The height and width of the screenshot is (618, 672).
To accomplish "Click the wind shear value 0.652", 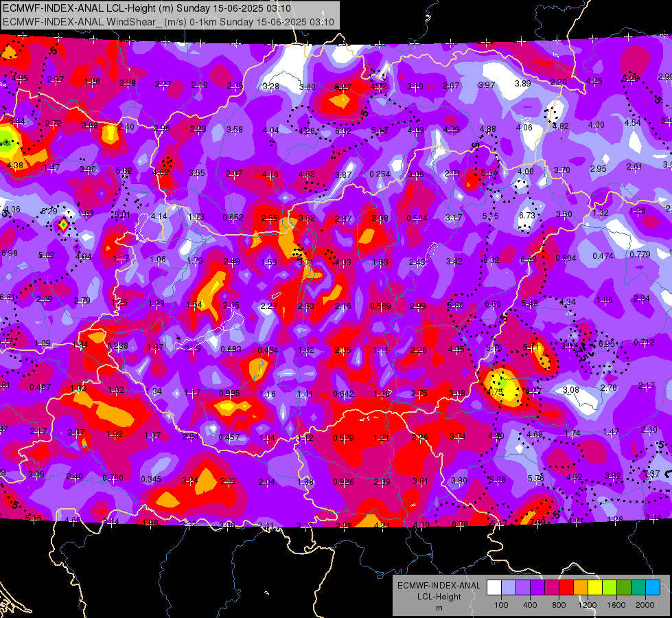I will click(233, 218).
